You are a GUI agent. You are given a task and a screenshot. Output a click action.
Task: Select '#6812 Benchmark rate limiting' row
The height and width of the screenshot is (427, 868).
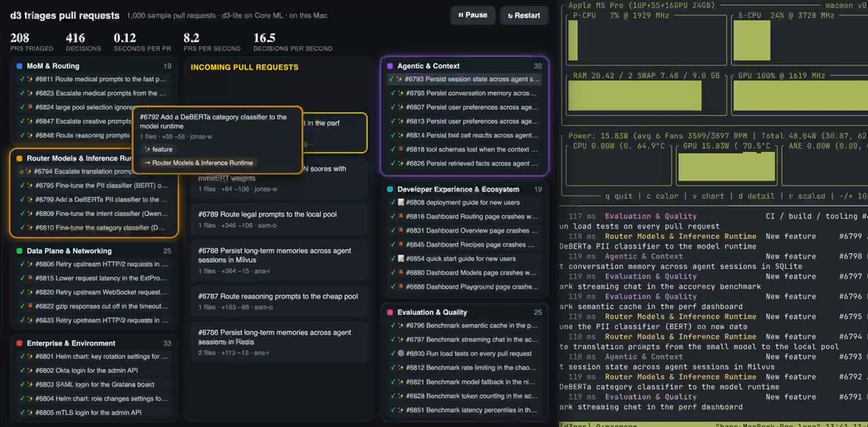[464, 368]
